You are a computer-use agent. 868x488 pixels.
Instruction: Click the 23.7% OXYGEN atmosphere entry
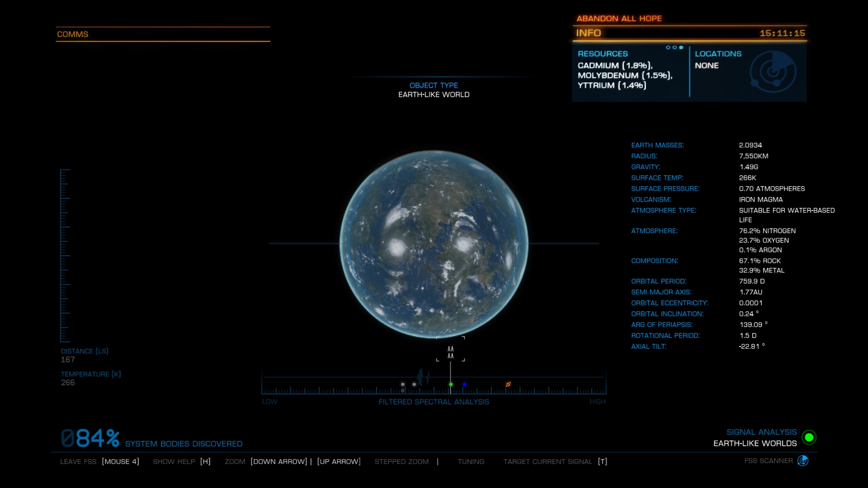tap(764, 240)
